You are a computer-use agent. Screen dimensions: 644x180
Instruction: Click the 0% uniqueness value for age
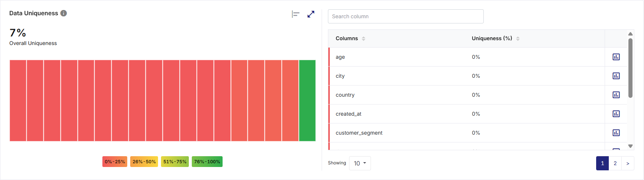(476, 57)
